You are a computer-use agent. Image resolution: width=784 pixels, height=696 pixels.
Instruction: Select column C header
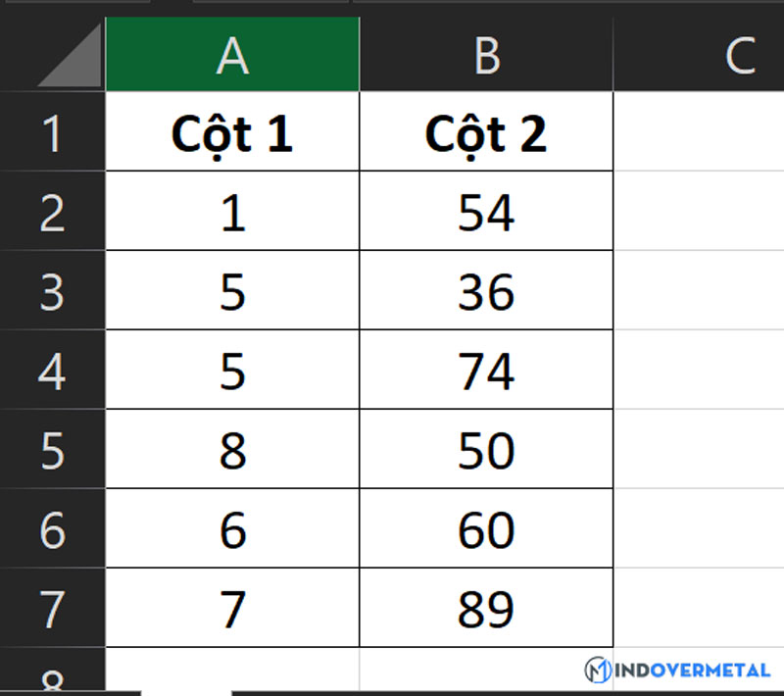tap(698, 56)
